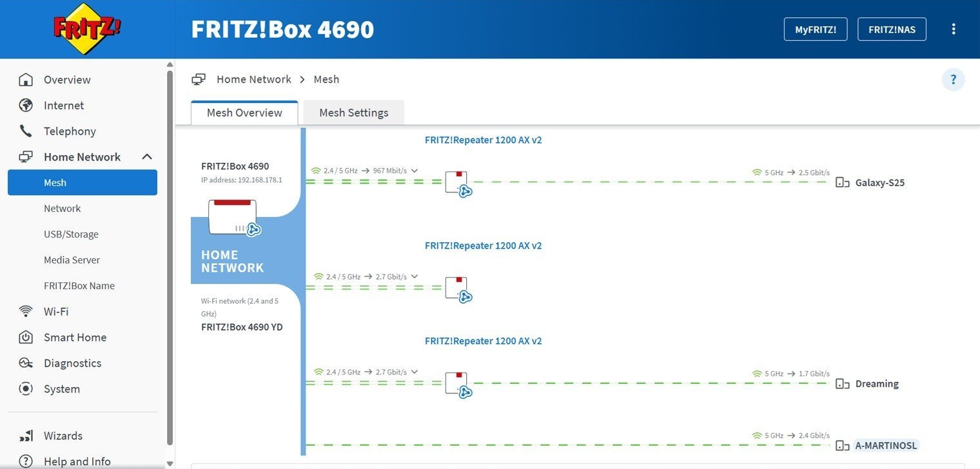Click the Mesh breadcrumb label
The width and height of the screenshot is (980, 469).
coord(326,79)
